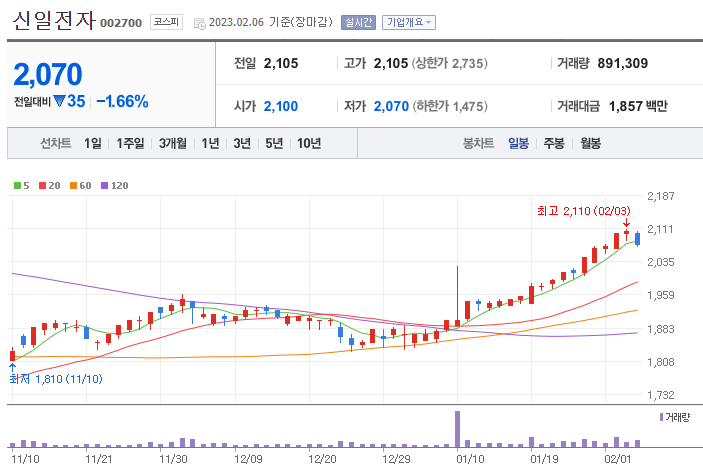Click the 거래량 value 891,309
Image resolution: width=703 pixels, height=474 pixels.
(x=622, y=63)
